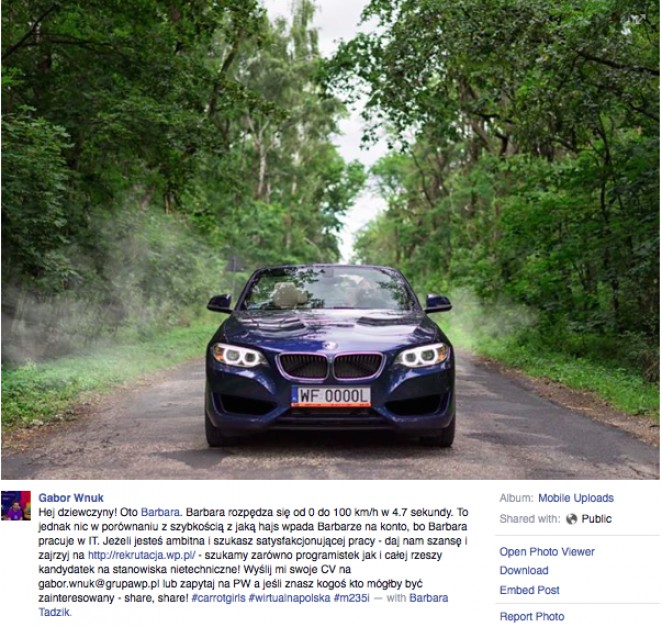
Task: Download the photo
Action: coord(524,570)
